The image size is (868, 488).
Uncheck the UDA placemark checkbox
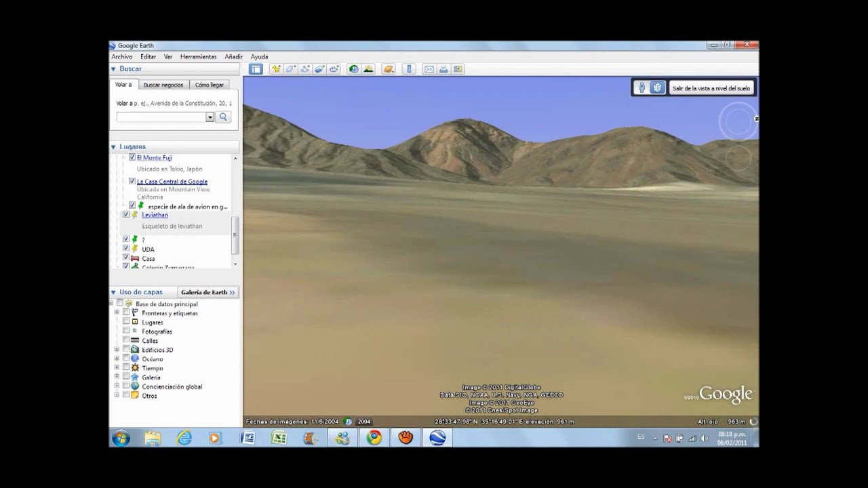tap(126, 248)
